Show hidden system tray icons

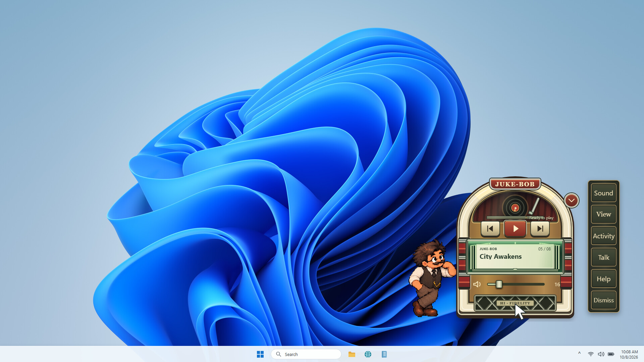(x=579, y=354)
